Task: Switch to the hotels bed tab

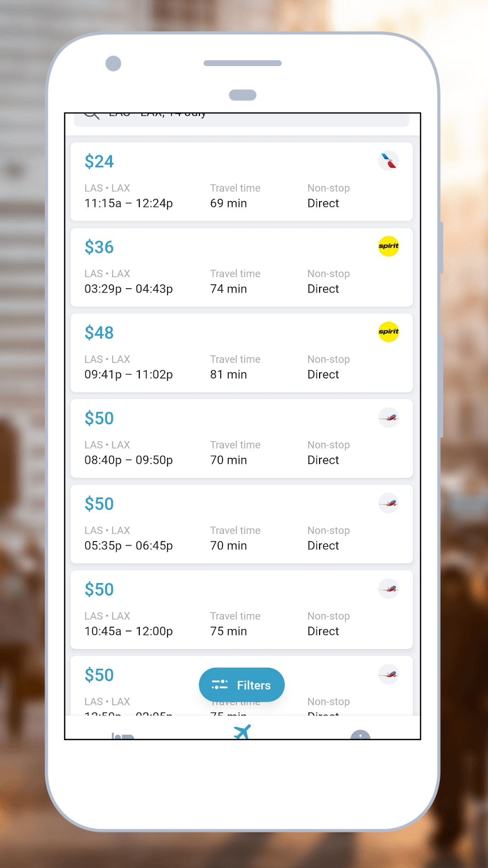Action: 122,735
